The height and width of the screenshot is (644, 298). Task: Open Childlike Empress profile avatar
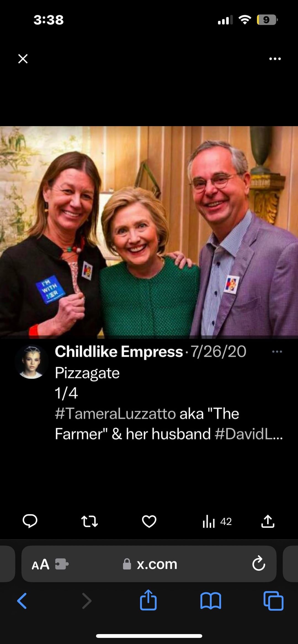click(31, 362)
